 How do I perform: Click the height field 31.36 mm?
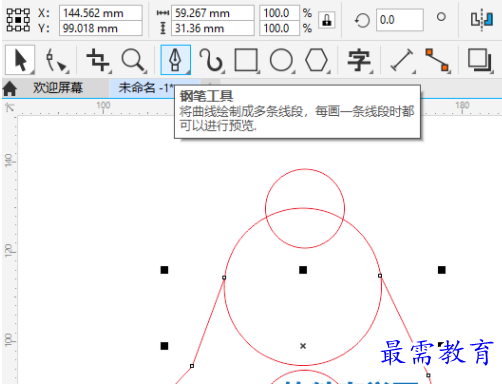point(213,28)
